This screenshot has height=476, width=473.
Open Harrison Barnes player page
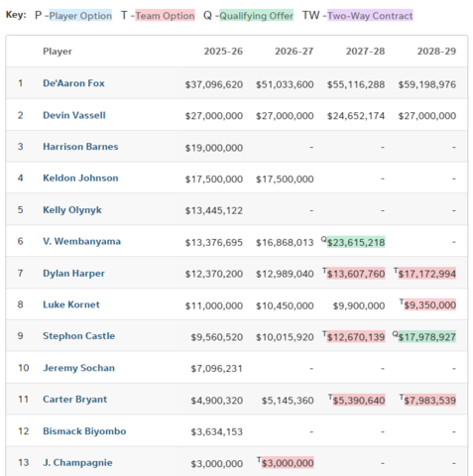coord(80,147)
